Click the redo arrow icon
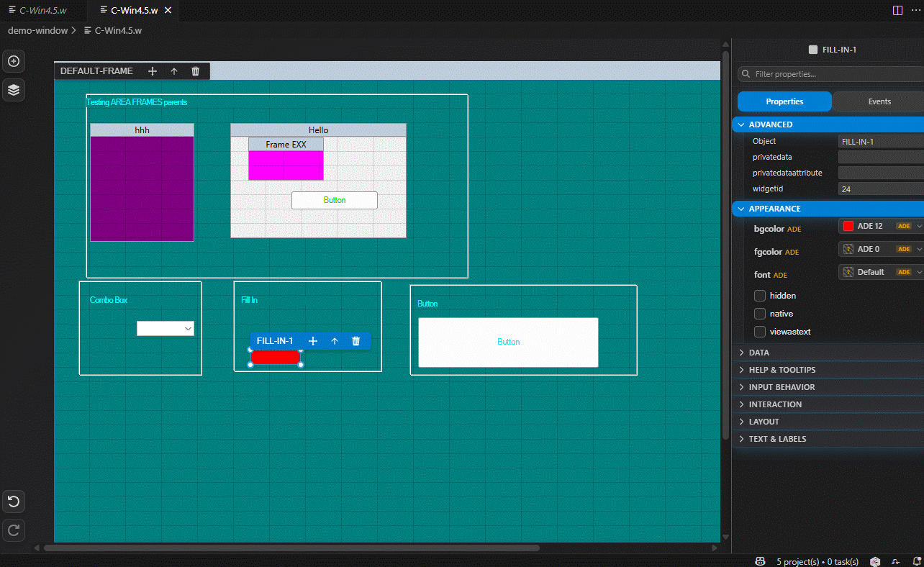 (13, 530)
